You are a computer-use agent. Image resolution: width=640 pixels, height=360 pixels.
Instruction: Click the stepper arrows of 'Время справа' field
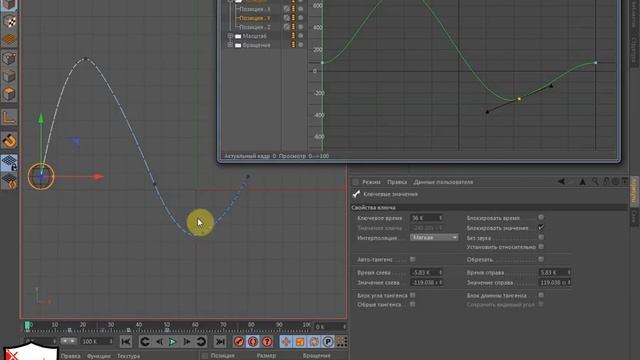tap(569, 272)
